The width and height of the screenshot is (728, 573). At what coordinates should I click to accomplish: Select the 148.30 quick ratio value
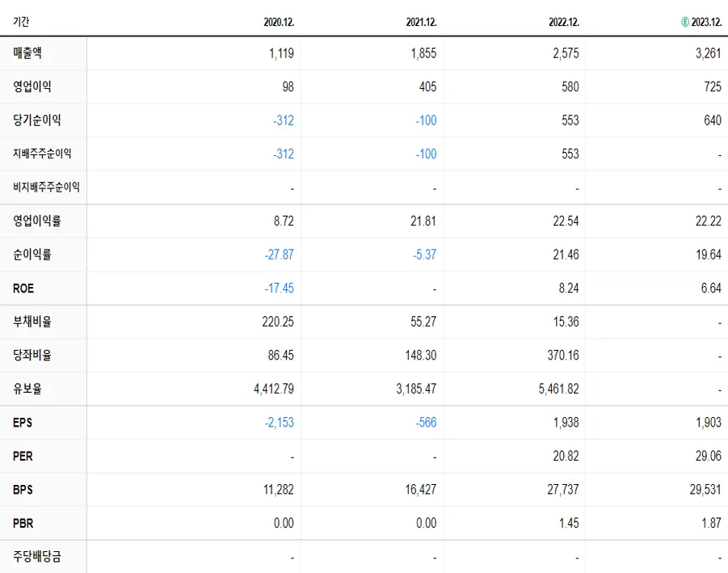point(421,356)
